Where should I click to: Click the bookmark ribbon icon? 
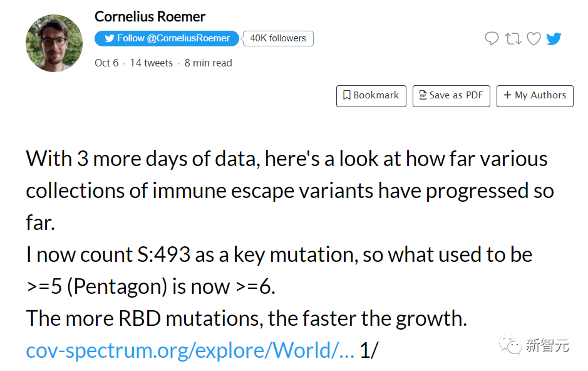[x=347, y=95]
